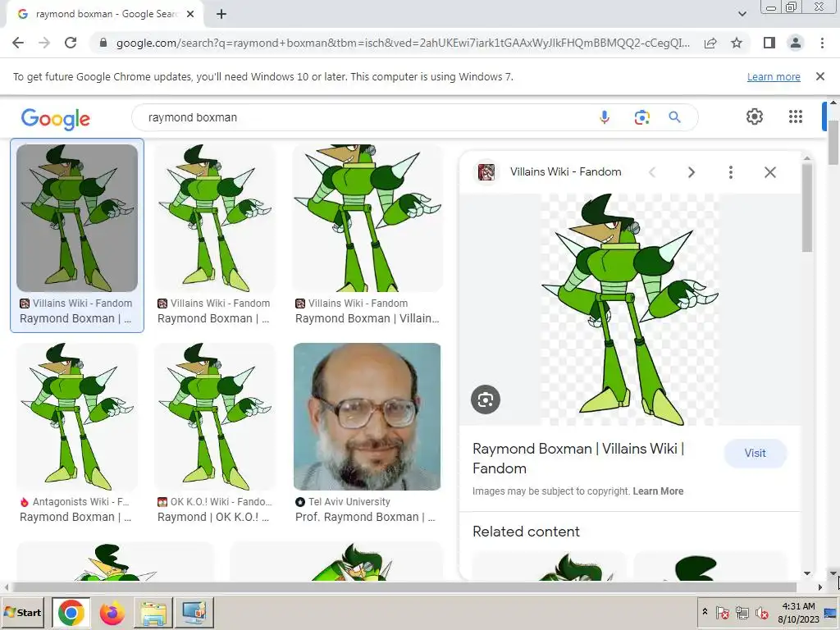Click the Raymond | OK K.O.! result title
This screenshot has width=840, height=630.
pos(213,517)
